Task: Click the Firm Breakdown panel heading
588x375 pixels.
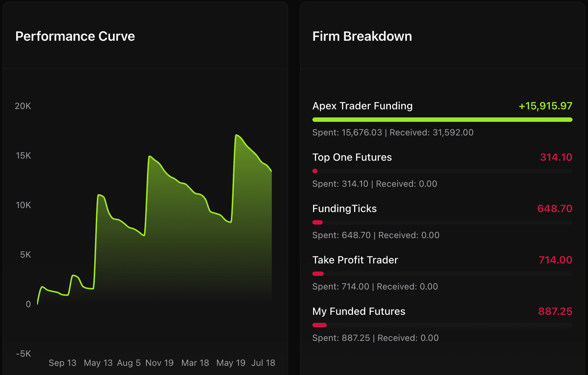Action: (362, 36)
